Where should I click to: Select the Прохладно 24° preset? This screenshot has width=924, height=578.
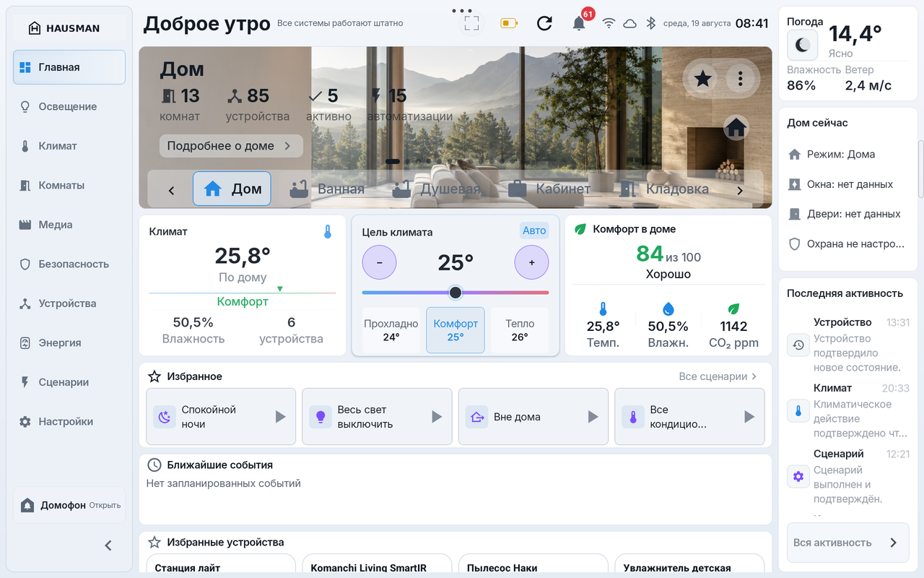[391, 330]
